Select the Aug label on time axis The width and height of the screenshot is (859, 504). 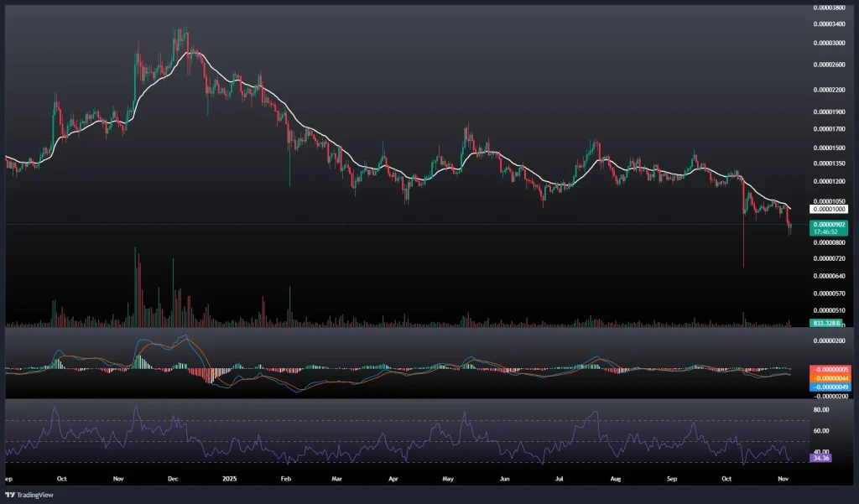(615, 479)
